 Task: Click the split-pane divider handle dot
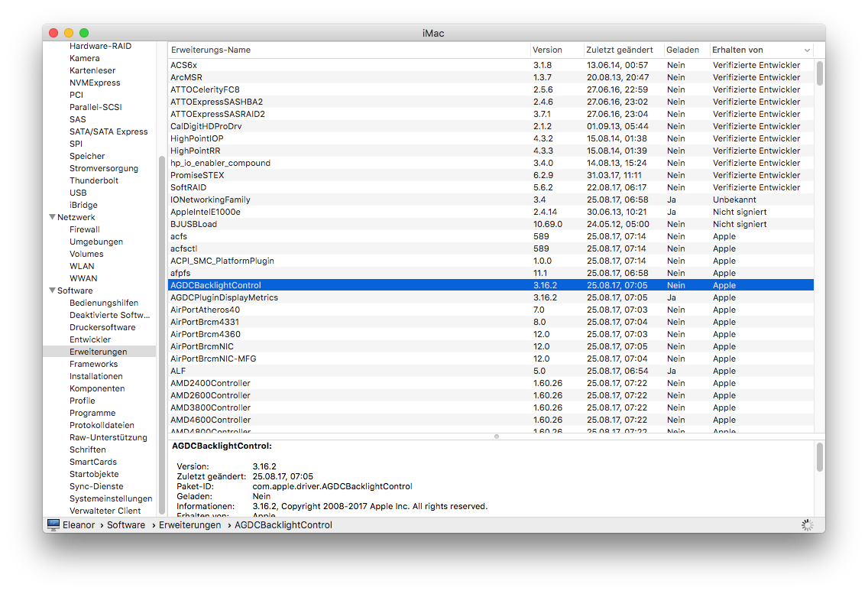(497, 437)
